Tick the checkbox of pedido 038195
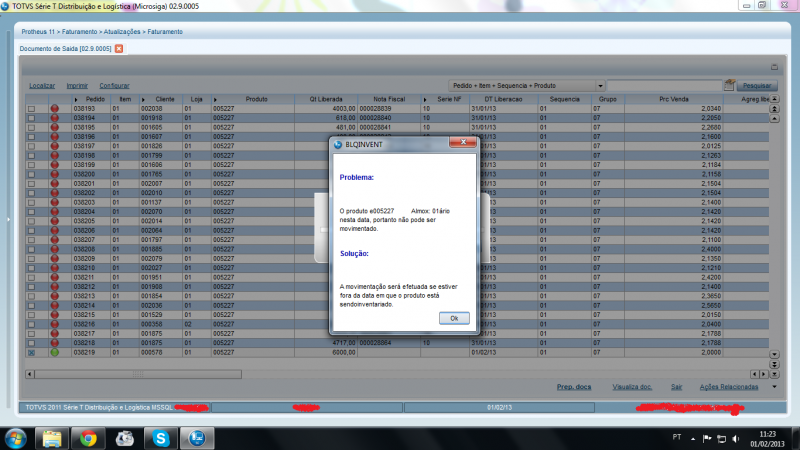The image size is (800, 450). [32, 128]
